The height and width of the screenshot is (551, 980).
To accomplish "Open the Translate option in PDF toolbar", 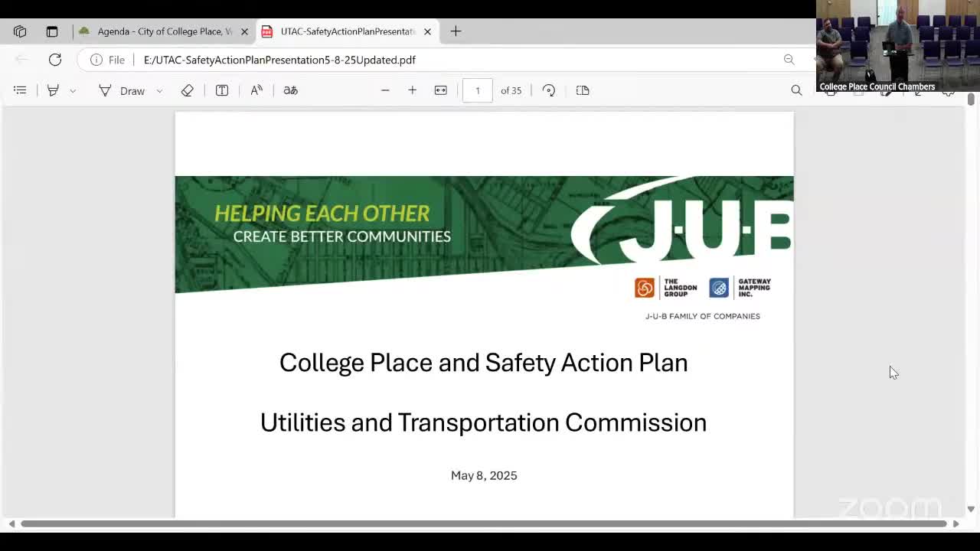I will 290,90.
